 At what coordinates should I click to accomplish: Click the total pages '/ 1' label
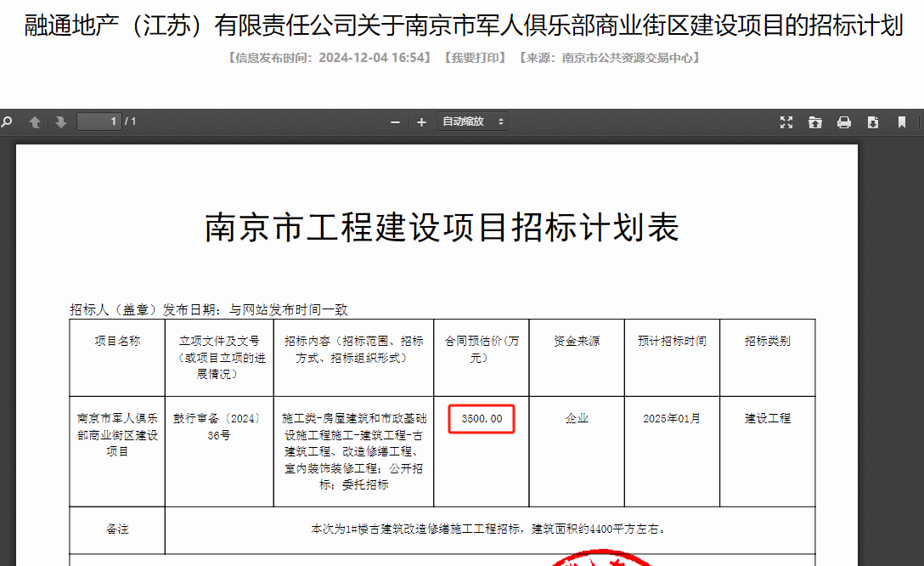(x=130, y=122)
